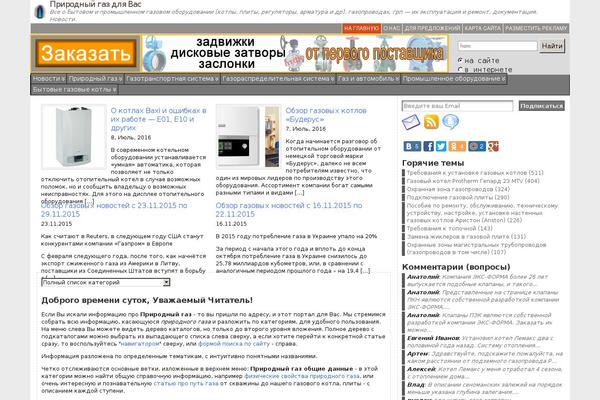Go to НА ГЛАВНУЮ tab
The width and height of the screenshot is (600, 400).
point(361,28)
